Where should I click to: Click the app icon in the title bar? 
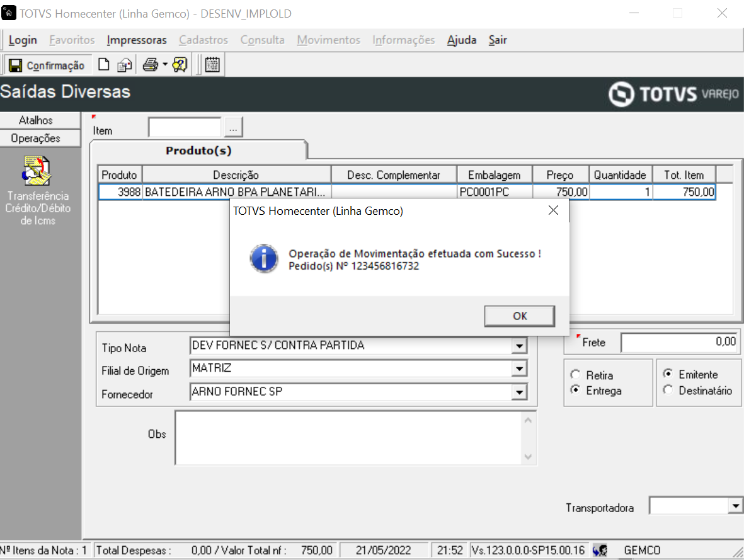[x=9, y=13]
